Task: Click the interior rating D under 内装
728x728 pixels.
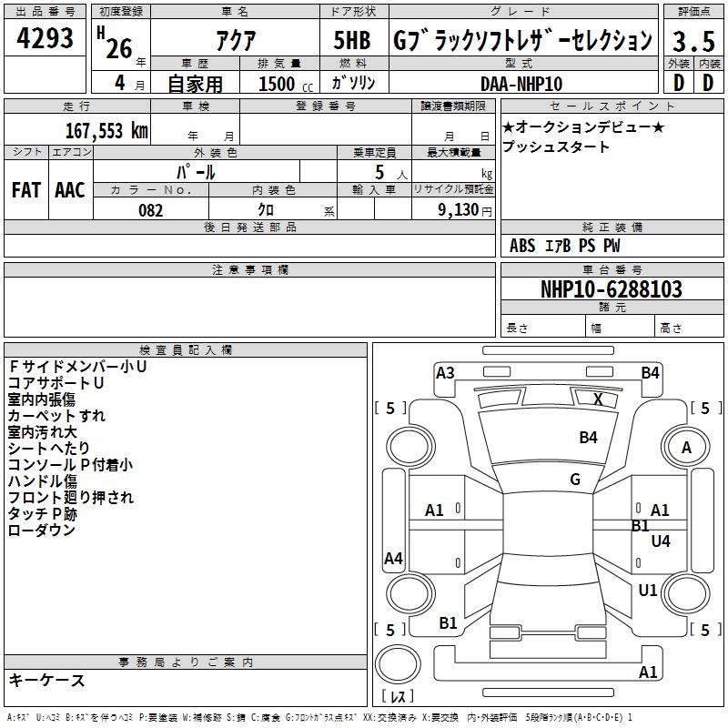Action: [708, 83]
